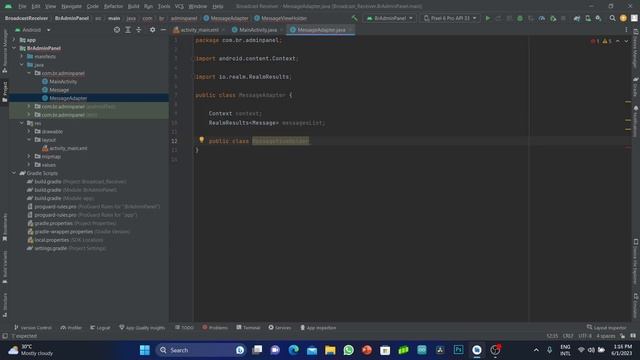The height and width of the screenshot is (360, 640).
Task: Open Project panel settings gear
Action: 152,30
